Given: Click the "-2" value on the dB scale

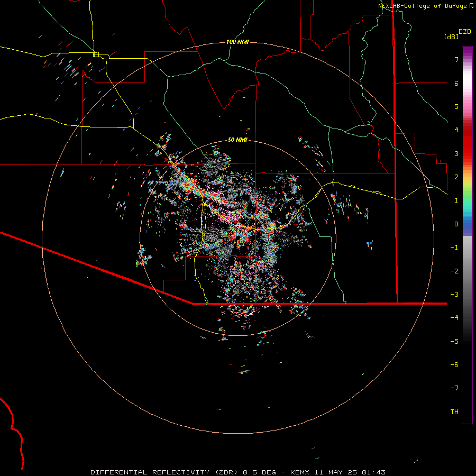Looking at the screenshot, I should (454, 271).
